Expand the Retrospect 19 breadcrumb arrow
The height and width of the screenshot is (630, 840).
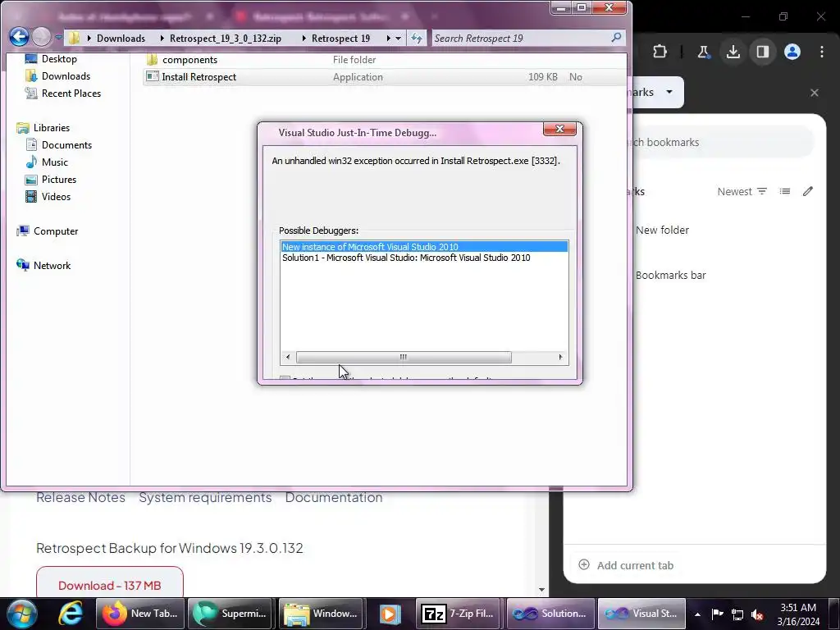(388, 38)
